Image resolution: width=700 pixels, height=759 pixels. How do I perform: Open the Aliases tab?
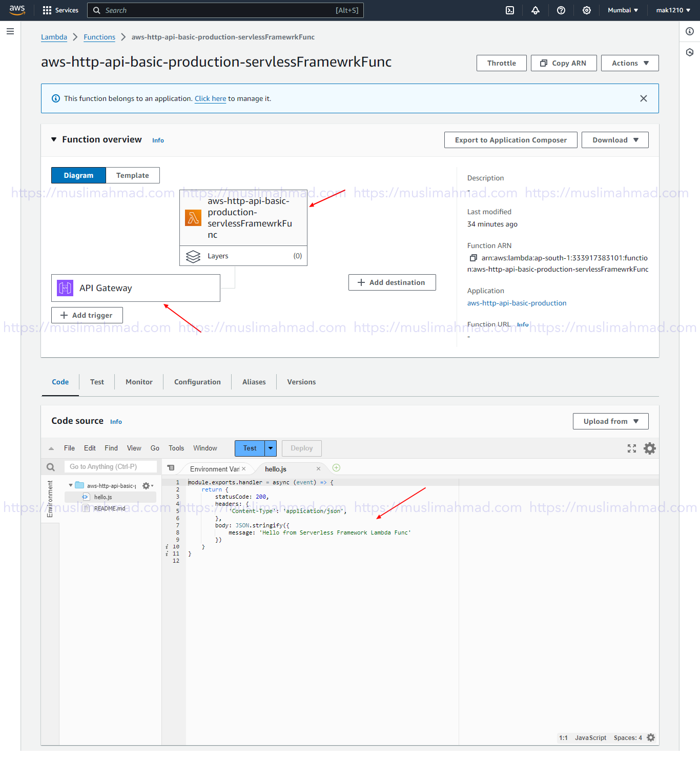click(254, 382)
